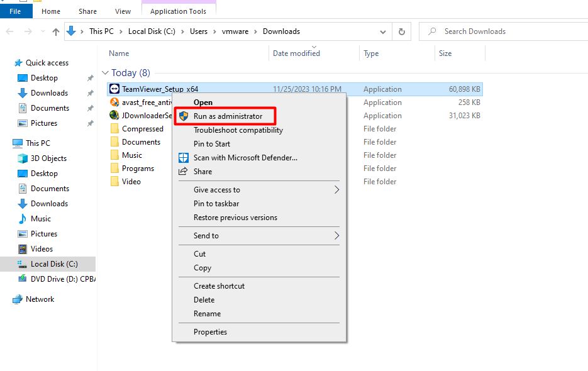The image size is (588, 371).
Task: Click the 31,023 KB size cell
Action: [x=464, y=116]
